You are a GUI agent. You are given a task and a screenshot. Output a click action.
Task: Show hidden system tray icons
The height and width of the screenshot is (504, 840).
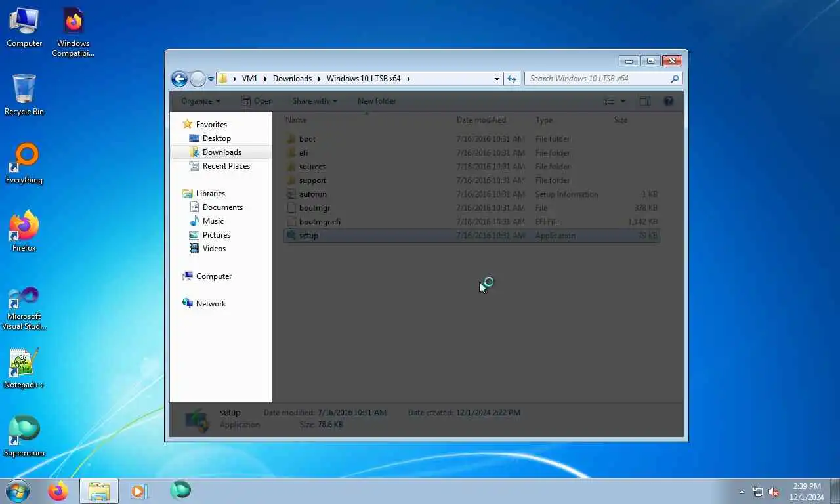pyautogui.click(x=742, y=492)
